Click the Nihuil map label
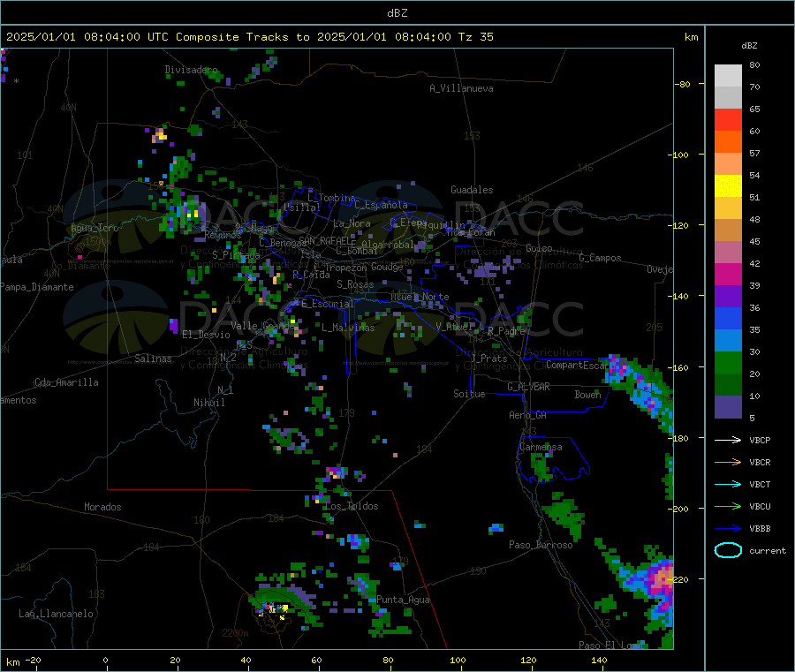The height and width of the screenshot is (672, 795). 208,403
